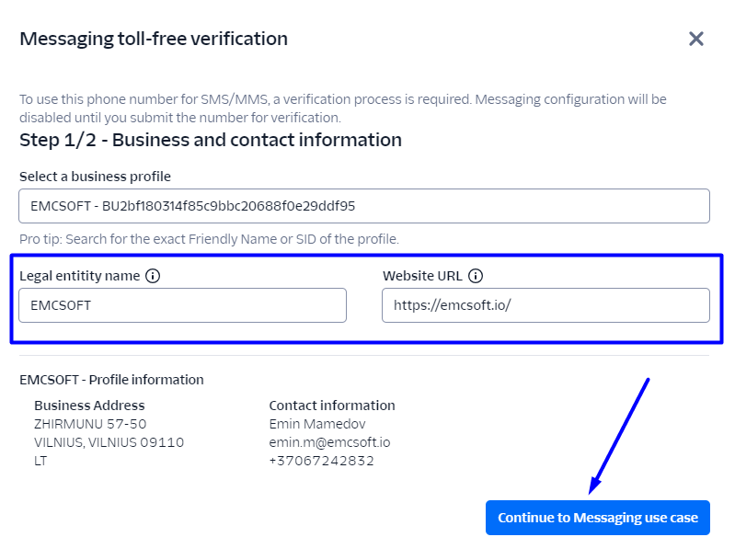This screenshot has width=735, height=560.
Task: Click the emin.m@emcsoft.io email address
Action: point(329,442)
